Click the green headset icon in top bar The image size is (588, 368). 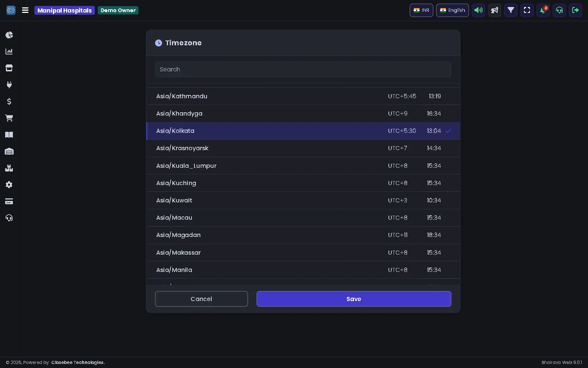click(559, 10)
